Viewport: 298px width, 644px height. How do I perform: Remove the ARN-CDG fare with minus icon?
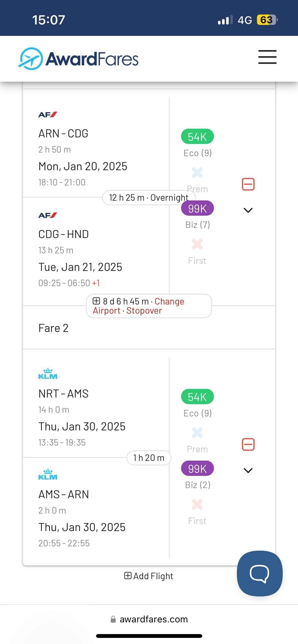coord(248,184)
